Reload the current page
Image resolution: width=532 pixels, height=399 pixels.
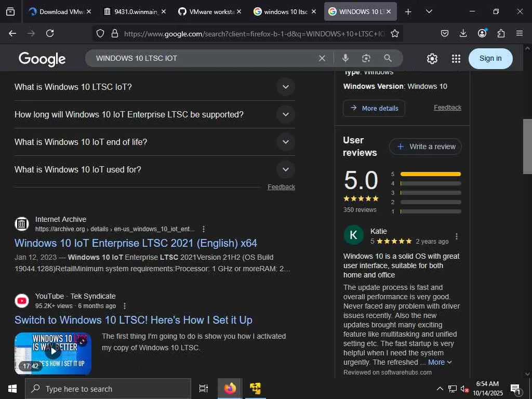[x=50, y=33]
